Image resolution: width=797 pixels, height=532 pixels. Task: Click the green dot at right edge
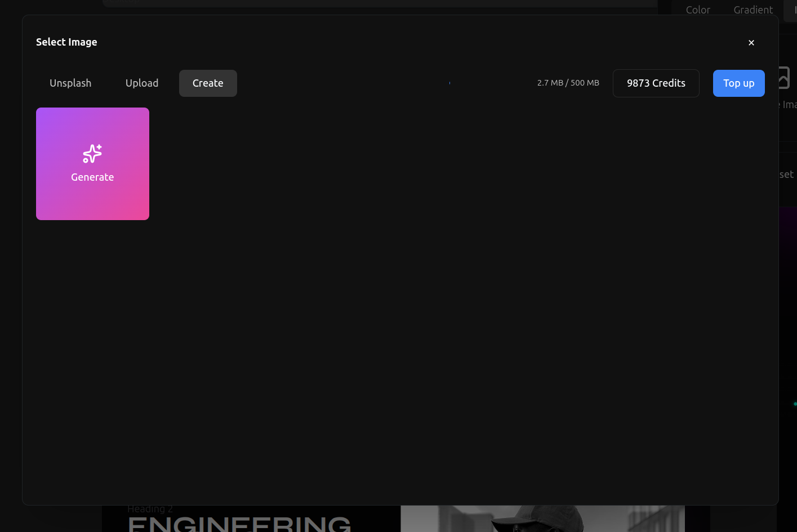click(x=795, y=404)
